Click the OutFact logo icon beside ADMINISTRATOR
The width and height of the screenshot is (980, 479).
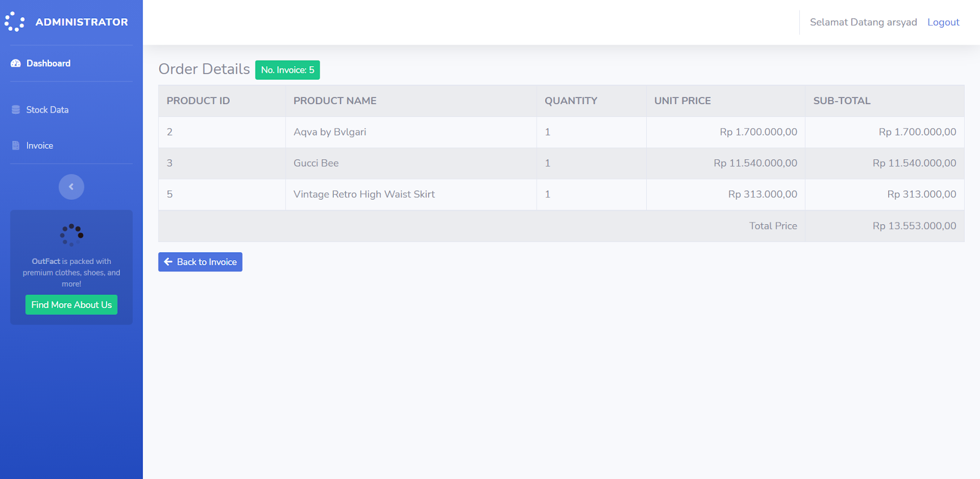(x=15, y=22)
